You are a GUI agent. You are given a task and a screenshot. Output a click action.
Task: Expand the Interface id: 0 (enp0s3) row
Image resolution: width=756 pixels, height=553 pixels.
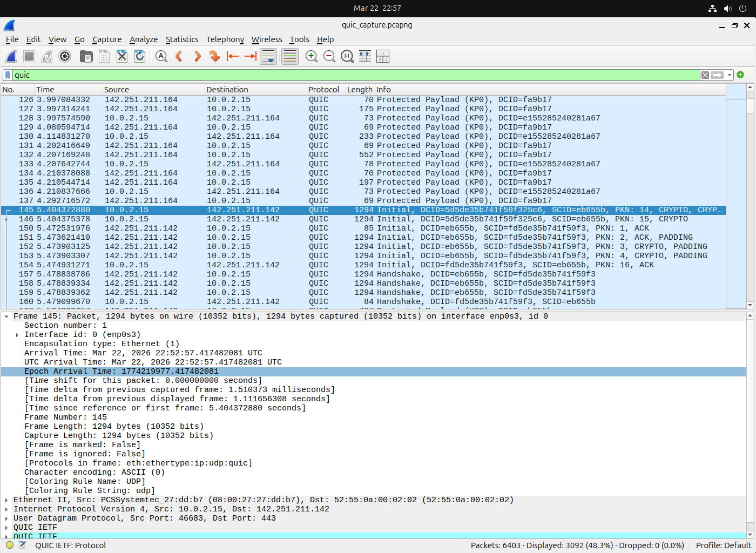tap(17, 335)
